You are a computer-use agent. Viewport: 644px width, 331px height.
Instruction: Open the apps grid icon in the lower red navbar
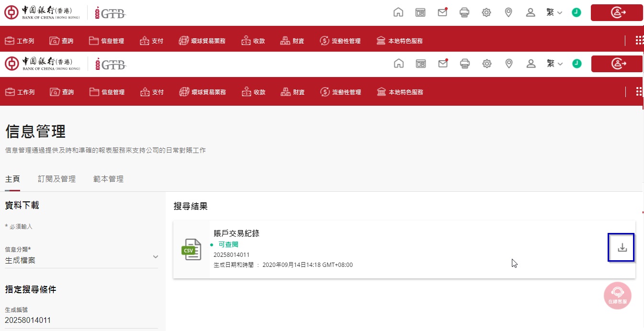tap(639, 92)
